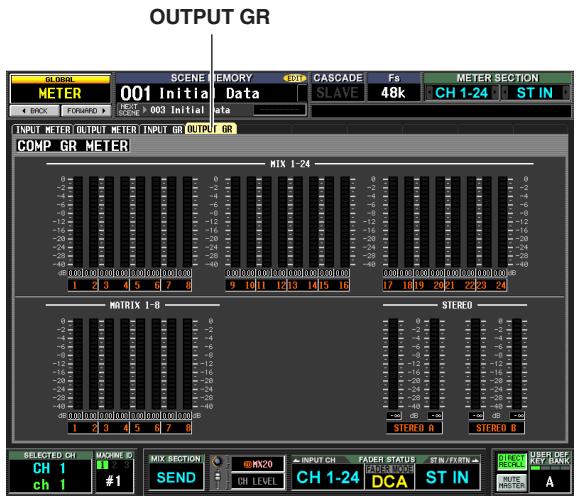
Task: Select CH 1-24 in METER SECTION
Action: pyautogui.click(x=462, y=93)
